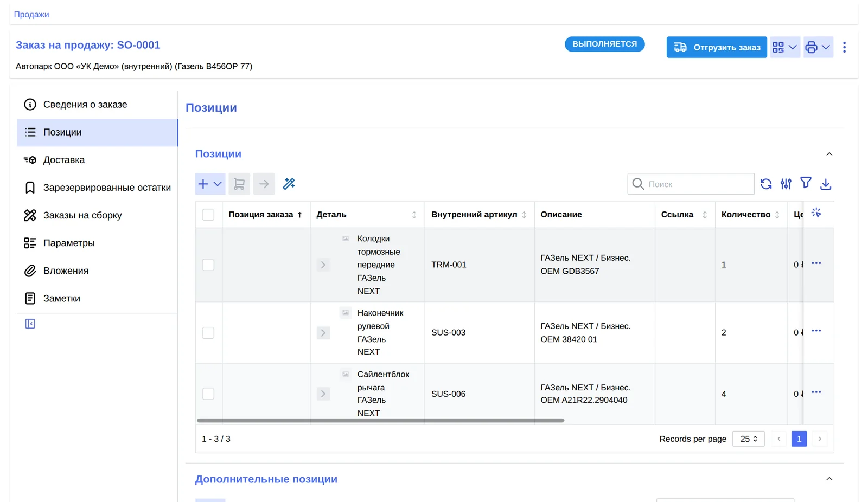Image resolution: width=868 pixels, height=502 pixels.
Task: Open the add position plus dropdown
Action: point(210,184)
